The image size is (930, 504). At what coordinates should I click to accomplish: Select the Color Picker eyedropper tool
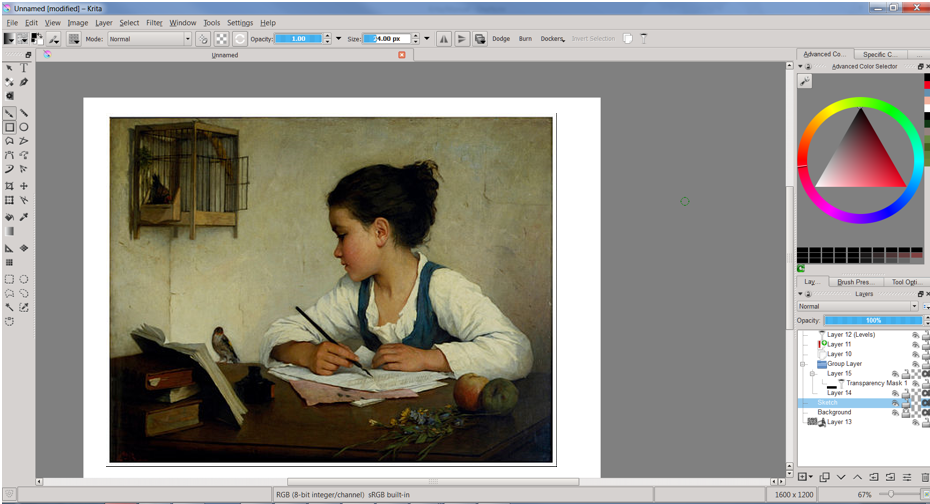click(24, 217)
